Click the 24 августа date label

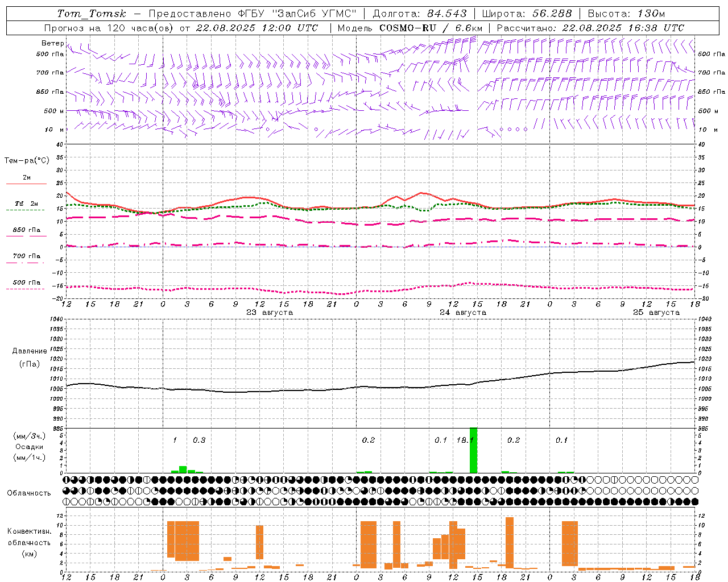tap(463, 313)
